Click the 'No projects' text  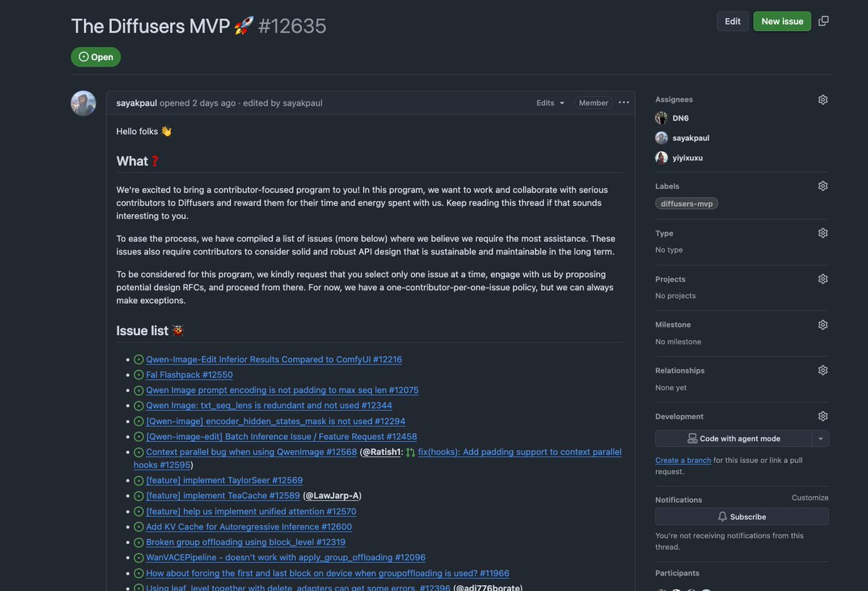(x=676, y=296)
